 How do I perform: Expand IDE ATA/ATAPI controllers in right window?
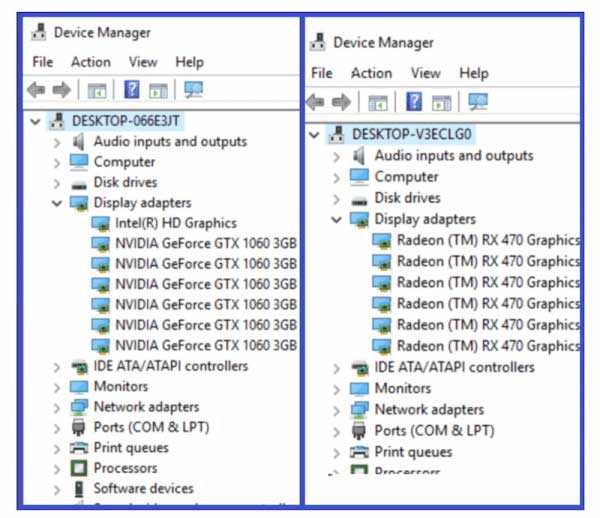click(x=336, y=368)
